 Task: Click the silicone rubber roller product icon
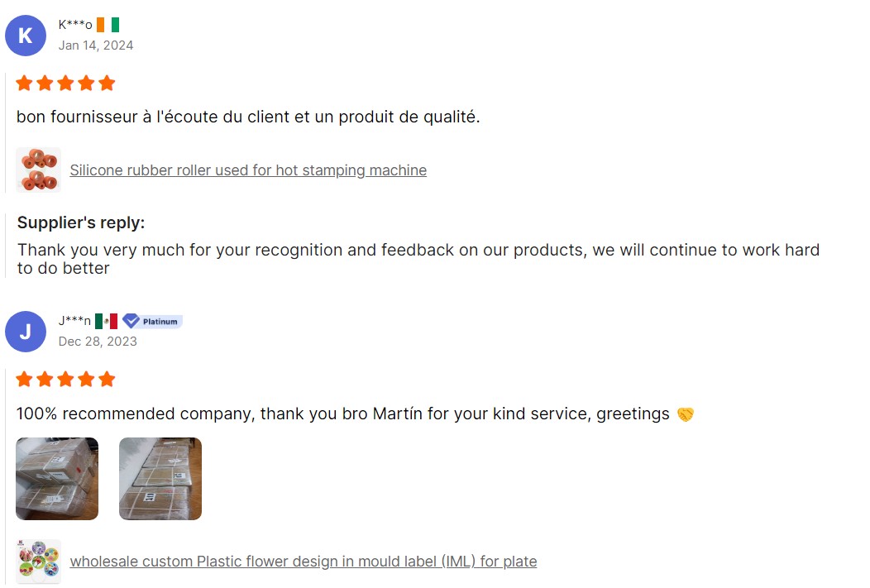tap(39, 170)
